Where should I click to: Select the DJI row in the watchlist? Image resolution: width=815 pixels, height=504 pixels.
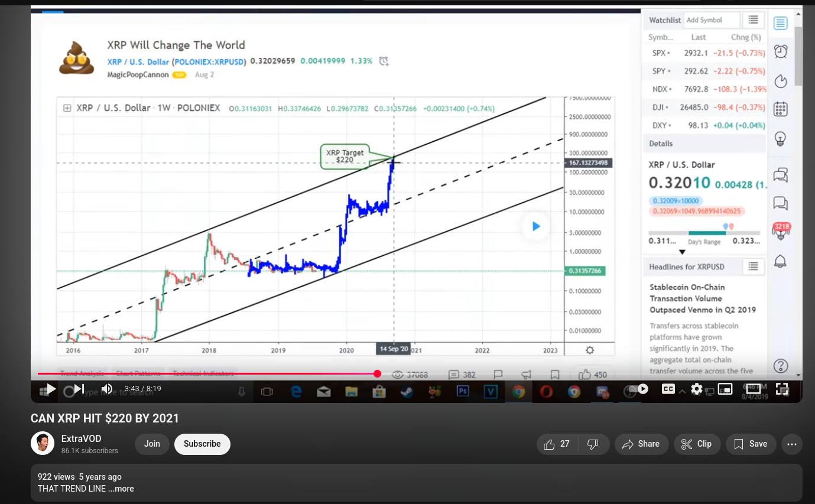(x=704, y=108)
